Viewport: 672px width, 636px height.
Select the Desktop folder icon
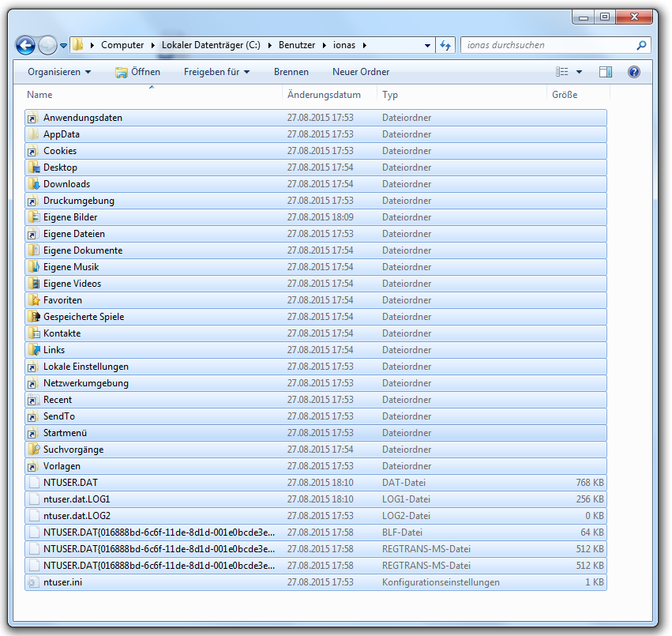point(33,167)
